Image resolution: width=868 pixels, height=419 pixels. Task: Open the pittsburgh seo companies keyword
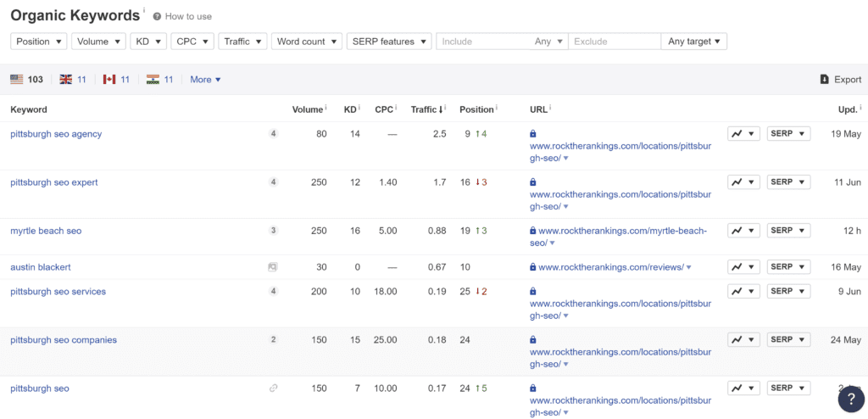[64, 340]
